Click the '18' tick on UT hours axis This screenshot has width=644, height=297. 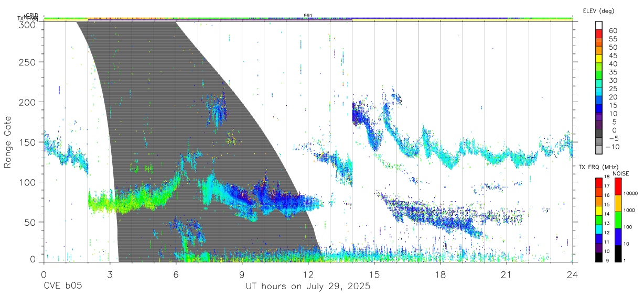441,274
